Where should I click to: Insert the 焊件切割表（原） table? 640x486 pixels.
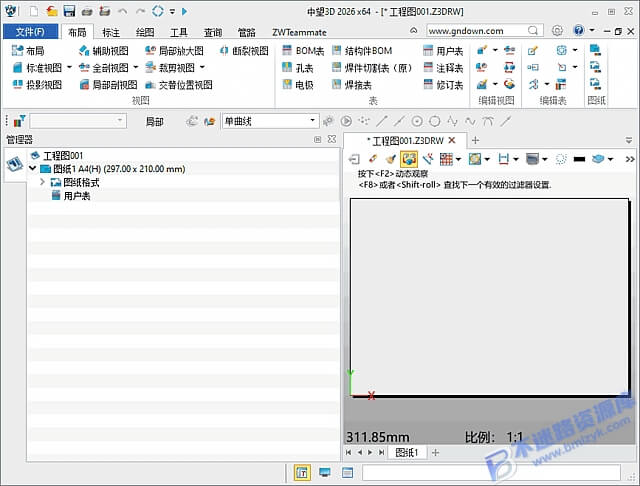coord(372,68)
